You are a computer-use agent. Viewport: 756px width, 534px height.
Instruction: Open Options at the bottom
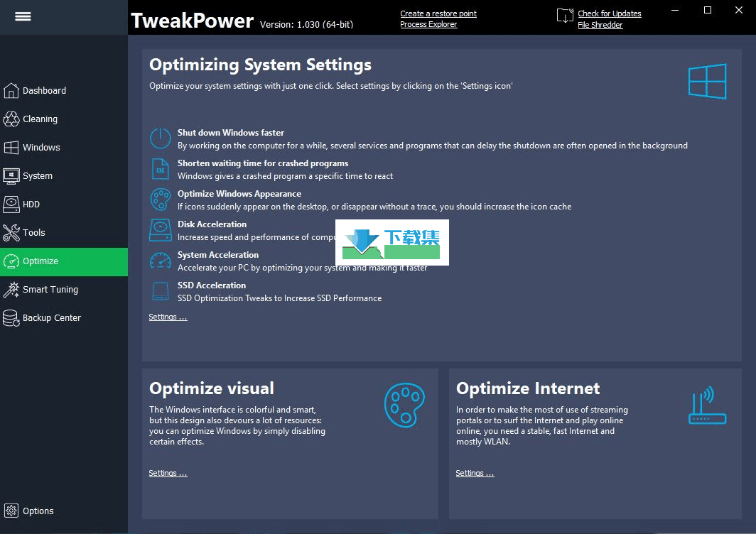(x=64, y=511)
